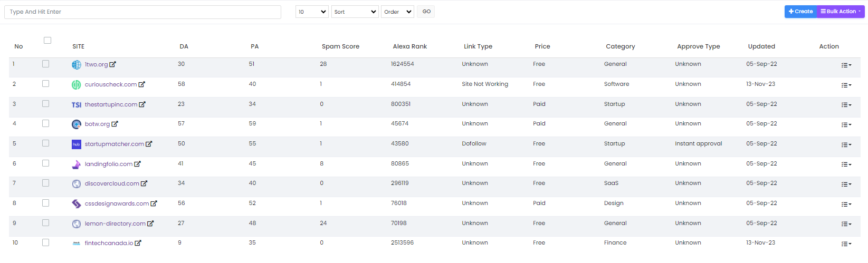Click the startupmatcher.com hub favicon
868x263 pixels.
pos(77,144)
